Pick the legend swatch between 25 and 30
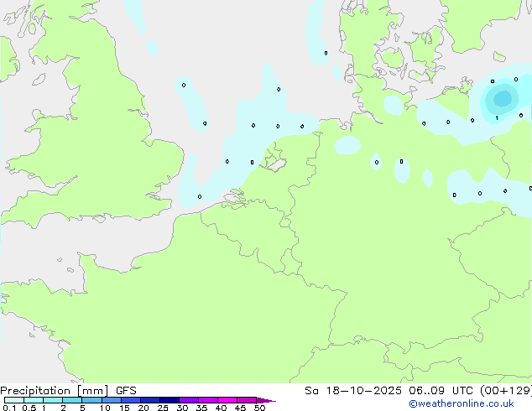Screen dimensions: 532x411 [x=169, y=400]
